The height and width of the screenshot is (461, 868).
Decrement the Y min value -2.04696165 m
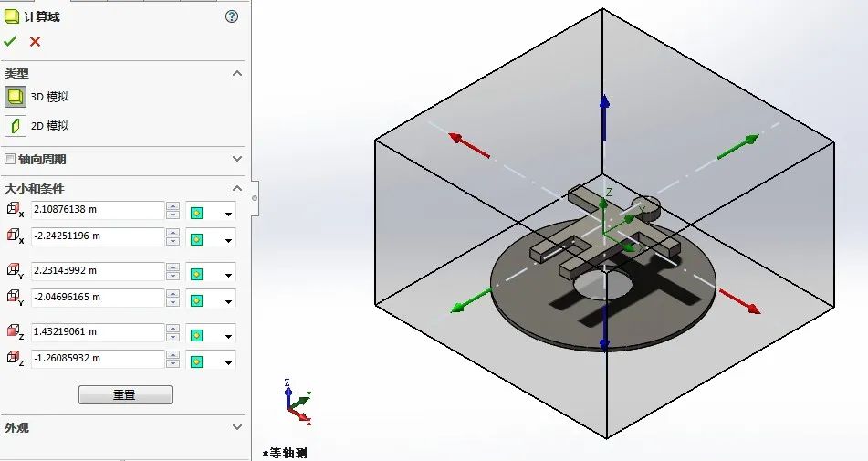tap(173, 301)
